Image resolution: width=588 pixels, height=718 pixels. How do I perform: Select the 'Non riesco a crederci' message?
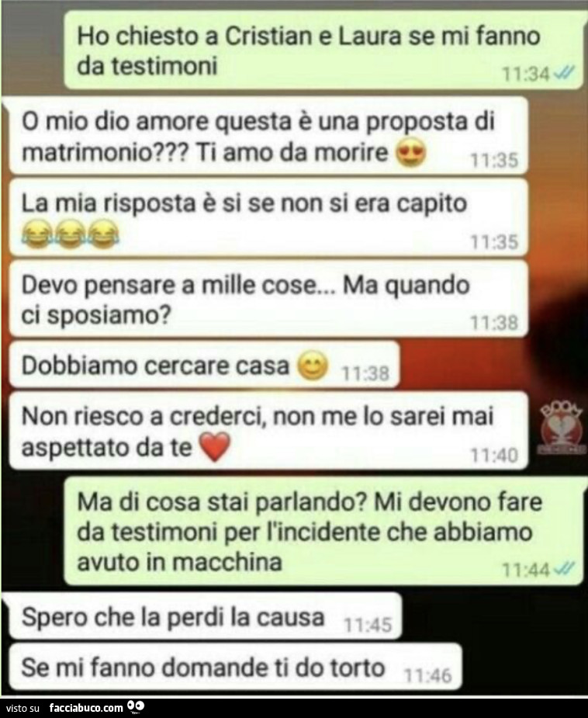coord(268,431)
